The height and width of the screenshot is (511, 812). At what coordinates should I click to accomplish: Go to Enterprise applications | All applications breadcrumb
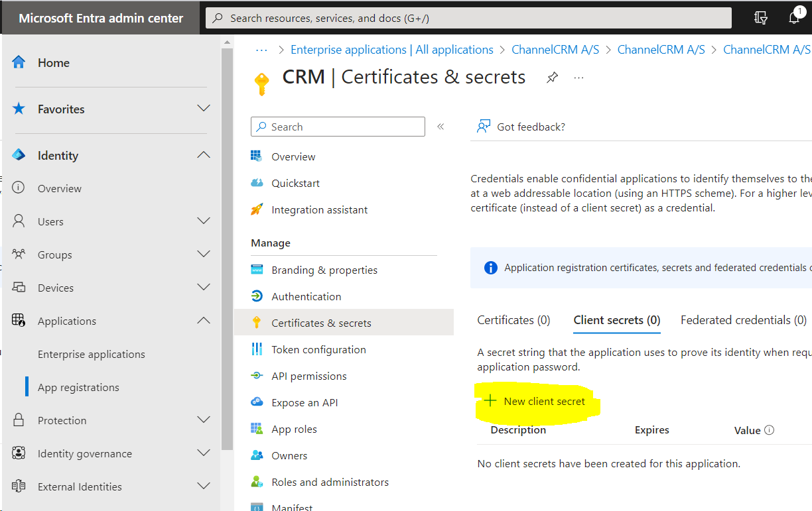pyautogui.click(x=392, y=50)
